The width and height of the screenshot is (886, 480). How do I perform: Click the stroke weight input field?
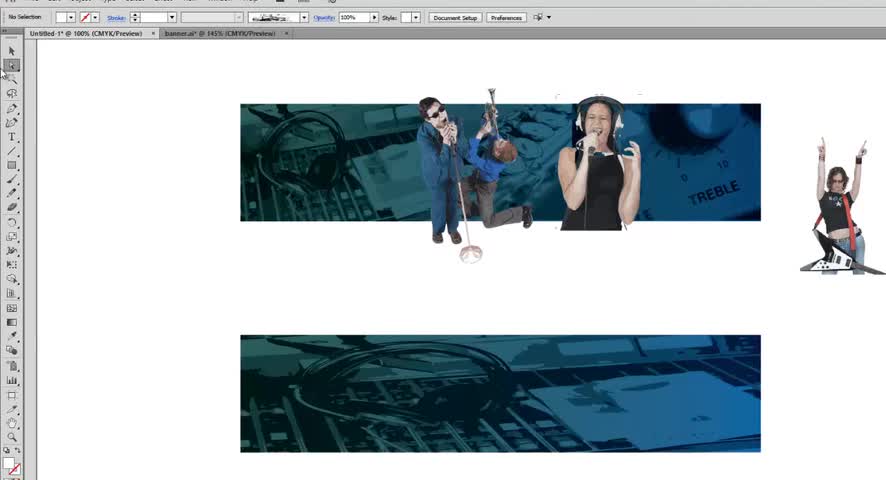tap(153, 18)
